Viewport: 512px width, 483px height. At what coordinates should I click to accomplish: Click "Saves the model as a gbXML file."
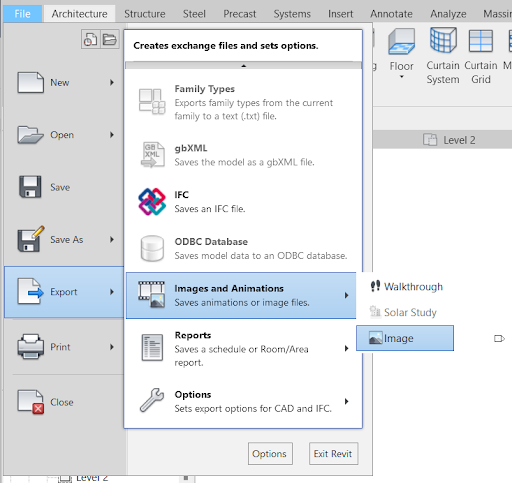tap(244, 162)
